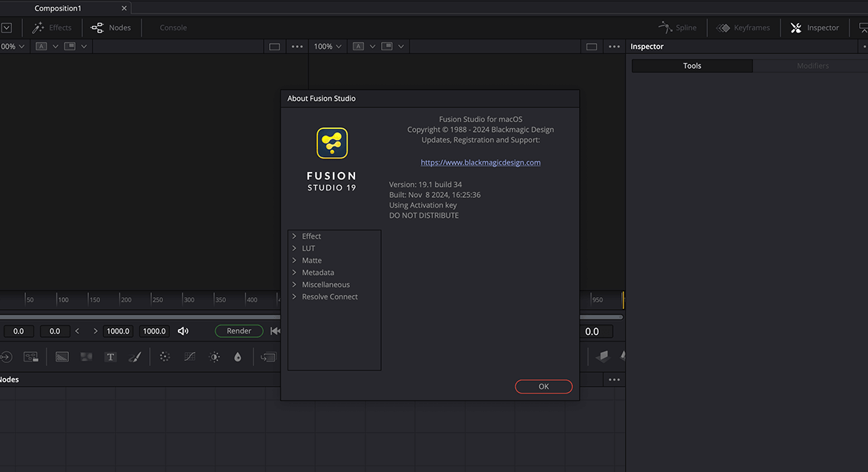Open Nodes panel three-dots options menu
The width and height of the screenshot is (868, 472).
click(614, 379)
